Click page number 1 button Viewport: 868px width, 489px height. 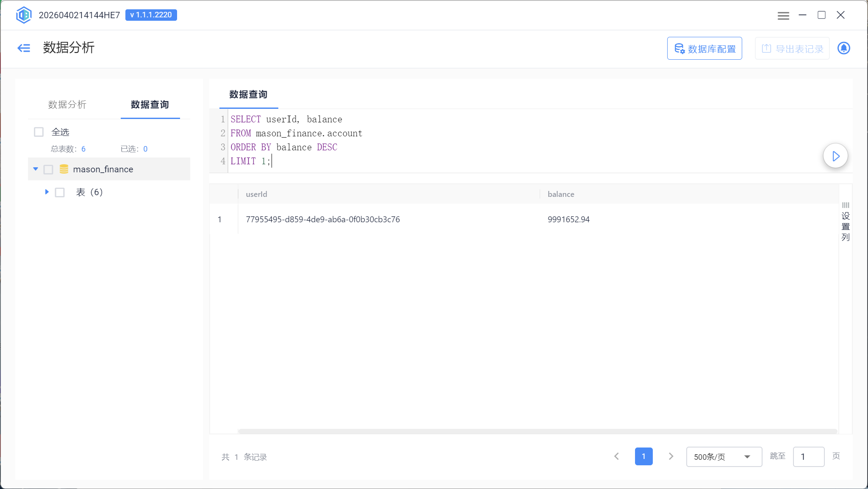coord(643,456)
